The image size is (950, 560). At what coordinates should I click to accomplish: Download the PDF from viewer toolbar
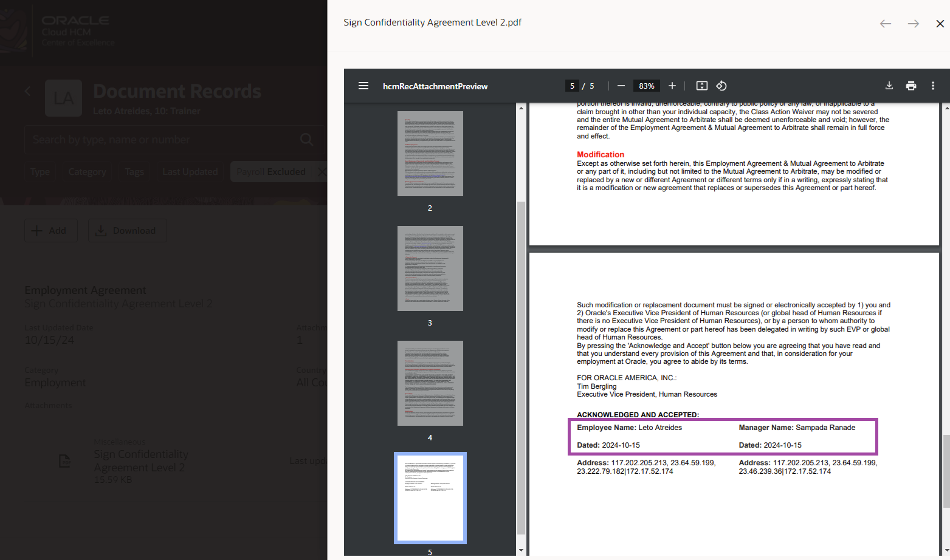click(889, 86)
